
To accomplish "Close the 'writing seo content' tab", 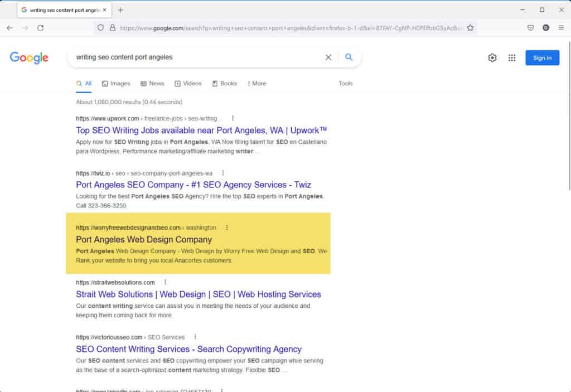I will 104,10.
